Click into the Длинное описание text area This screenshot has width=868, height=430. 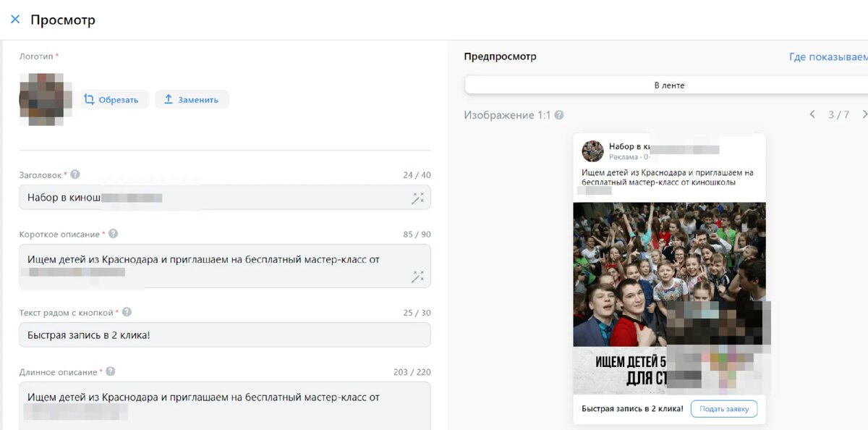tap(224, 405)
